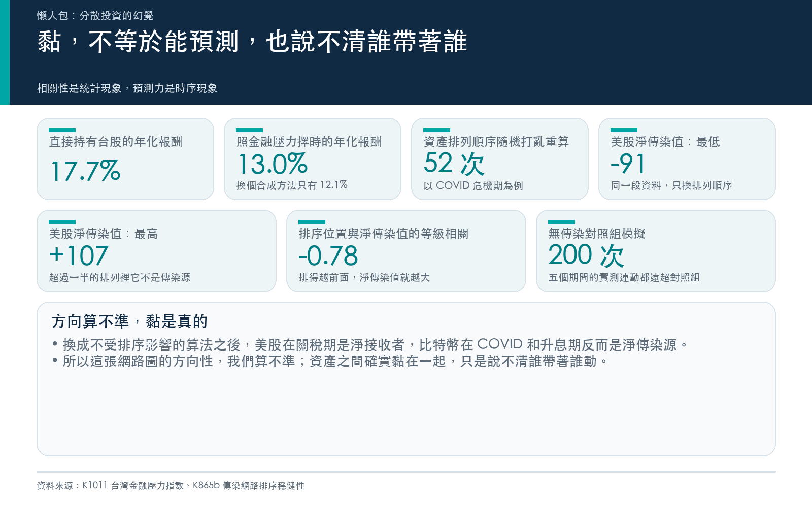Click card label 資產排列順序隨機打亂重算

[496, 142]
